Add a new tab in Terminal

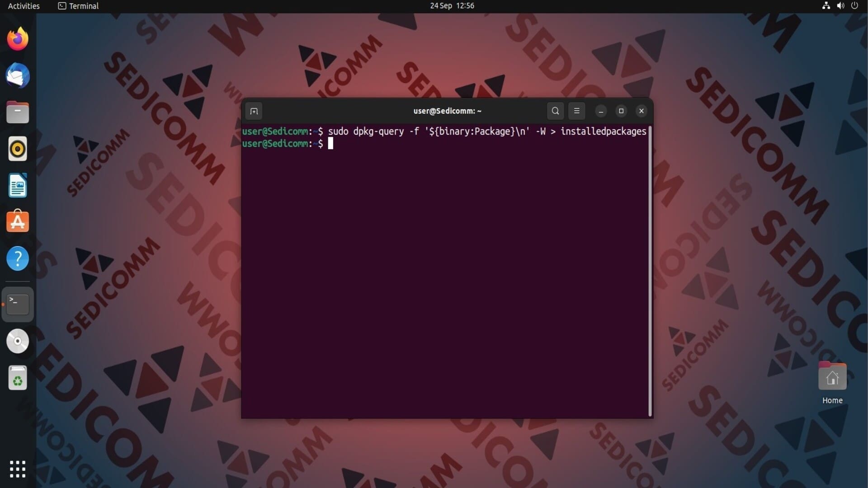pos(254,111)
